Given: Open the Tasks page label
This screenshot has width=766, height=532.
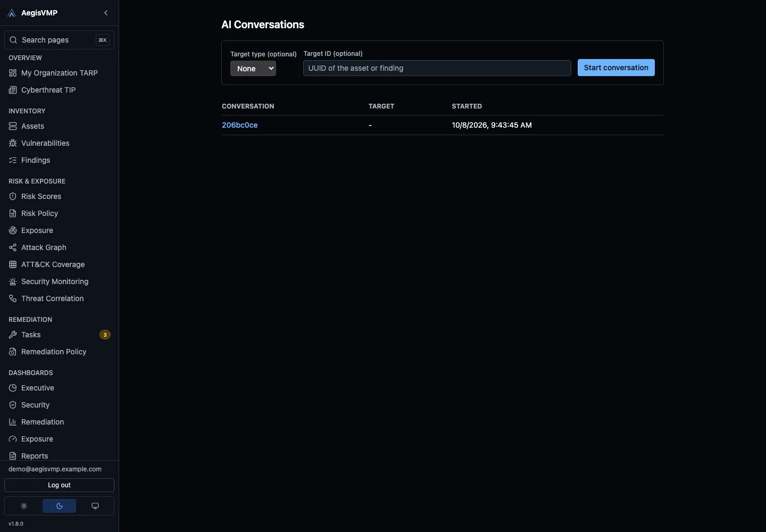Looking at the screenshot, I should (x=31, y=335).
